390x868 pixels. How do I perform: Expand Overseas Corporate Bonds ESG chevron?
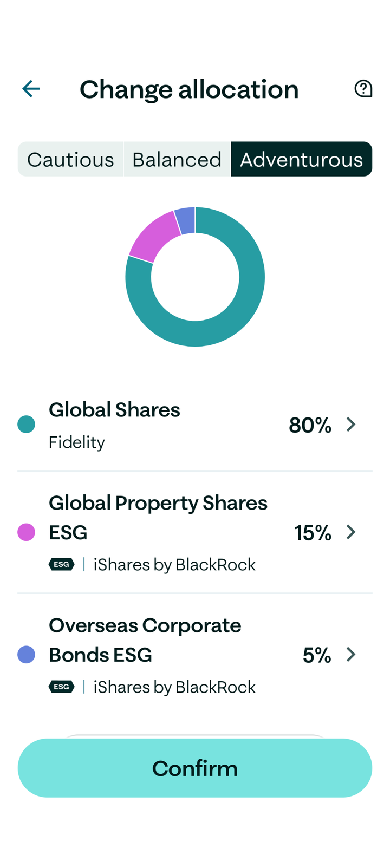click(351, 655)
